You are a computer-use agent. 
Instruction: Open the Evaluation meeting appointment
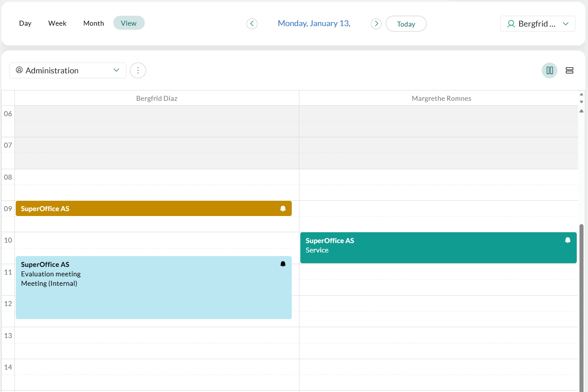(x=154, y=288)
